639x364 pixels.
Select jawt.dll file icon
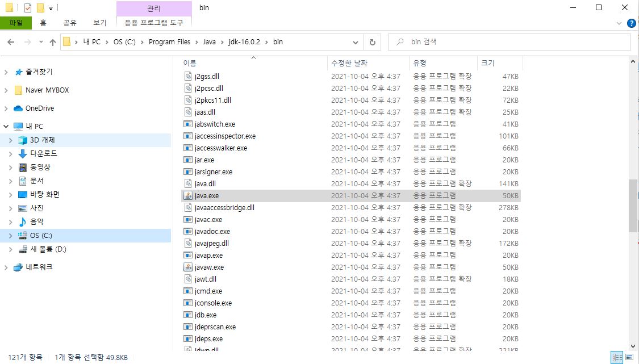click(x=188, y=279)
